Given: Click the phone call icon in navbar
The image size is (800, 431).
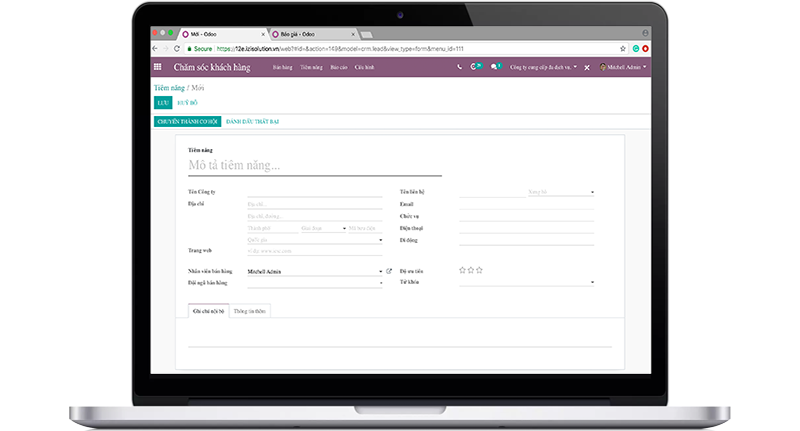Looking at the screenshot, I should [460, 67].
